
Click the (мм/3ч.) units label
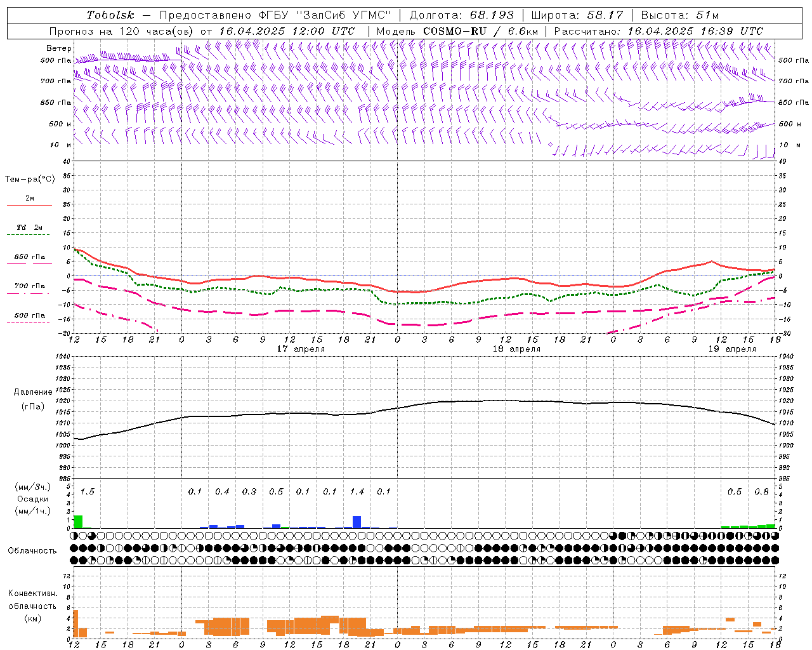pos(33,487)
